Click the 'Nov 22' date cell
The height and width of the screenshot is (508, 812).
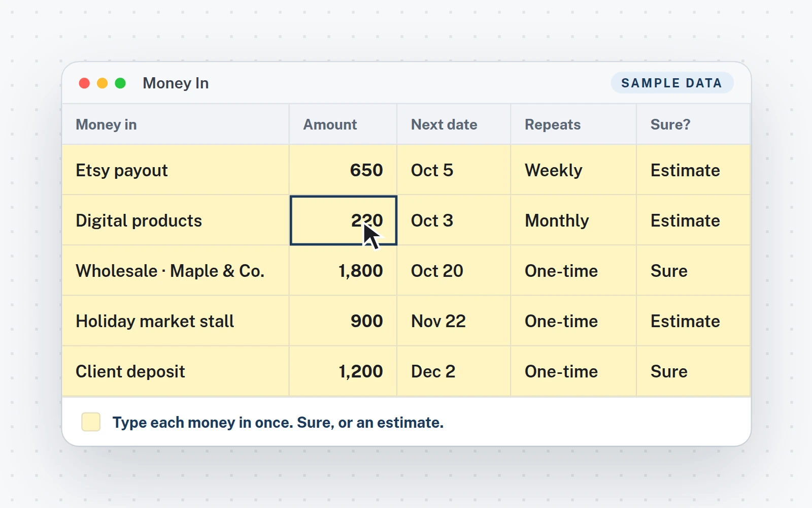pos(454,321)
